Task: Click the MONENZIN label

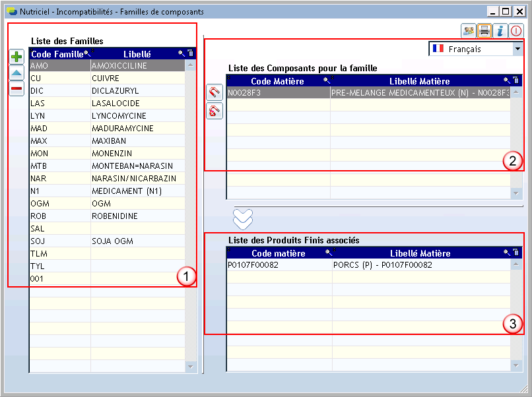Action: [x=112, y=153]
